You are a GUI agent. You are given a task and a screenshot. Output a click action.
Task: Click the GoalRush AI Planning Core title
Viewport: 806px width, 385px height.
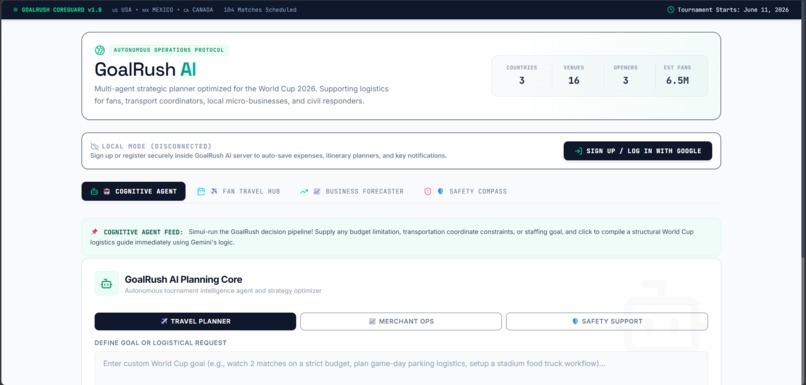point(184,280)
